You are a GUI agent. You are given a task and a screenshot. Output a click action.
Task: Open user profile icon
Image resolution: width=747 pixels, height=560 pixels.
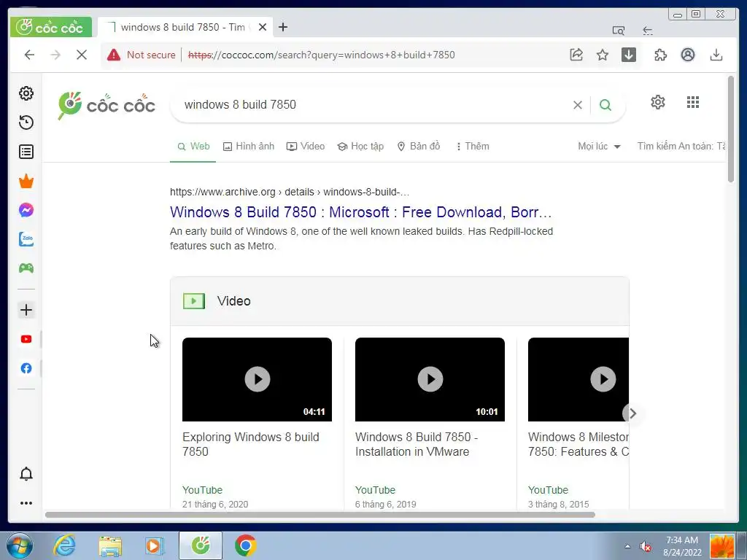tap(687, 55)
